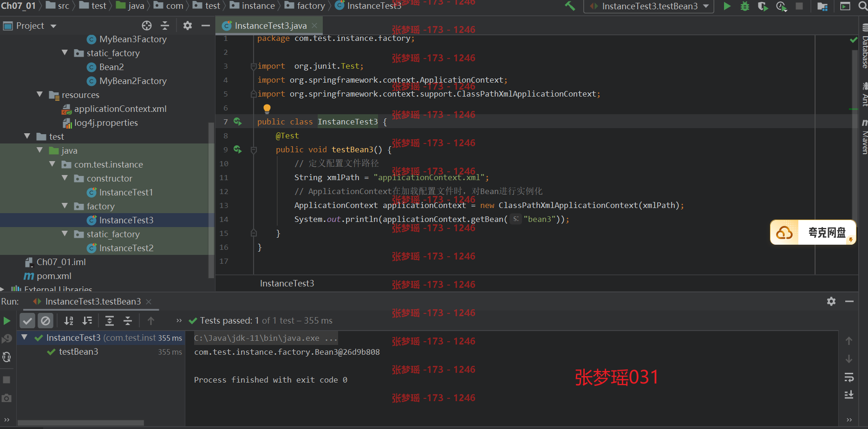Collapse all test results
Screen dimensions: 868x429
(128, 321)
